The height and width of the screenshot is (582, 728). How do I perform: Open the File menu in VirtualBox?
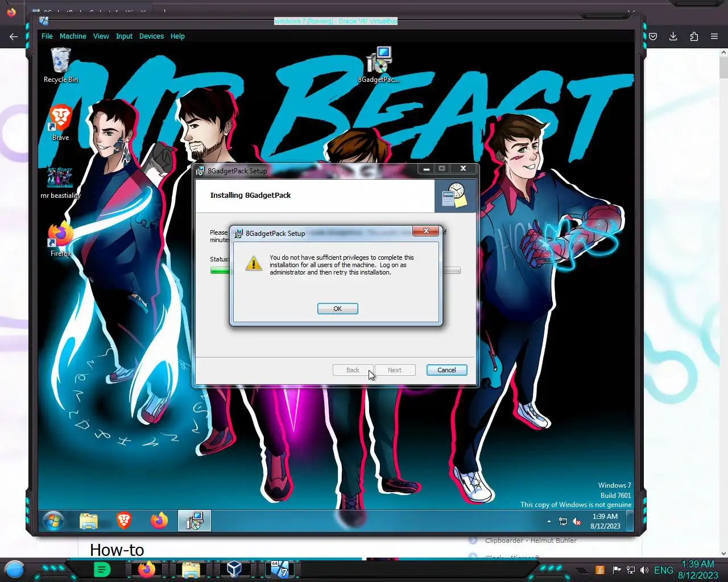(47, 36)
